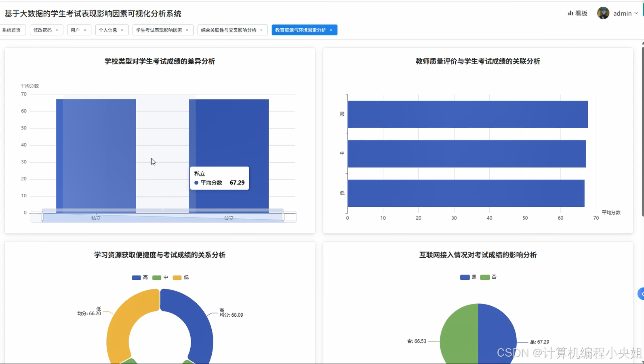The height and width of the screenshot is (364, 644).
Task: Click the blue floating side button at right edge
Action: click(641, 294)
